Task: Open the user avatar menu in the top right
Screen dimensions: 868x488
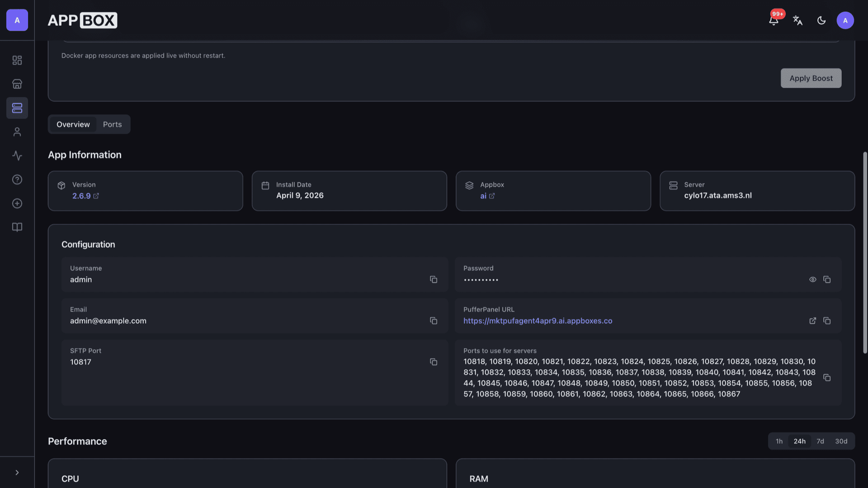Action: click(845, 20)
